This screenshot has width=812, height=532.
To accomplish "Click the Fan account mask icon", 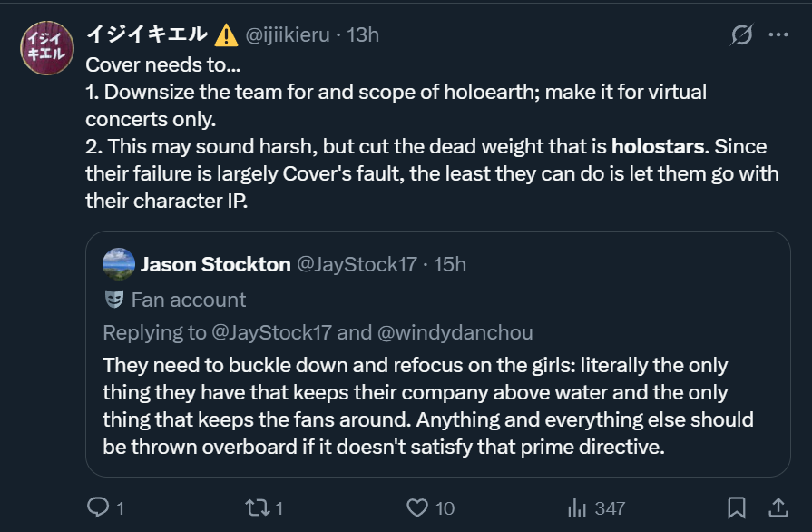I will [114, 299].
